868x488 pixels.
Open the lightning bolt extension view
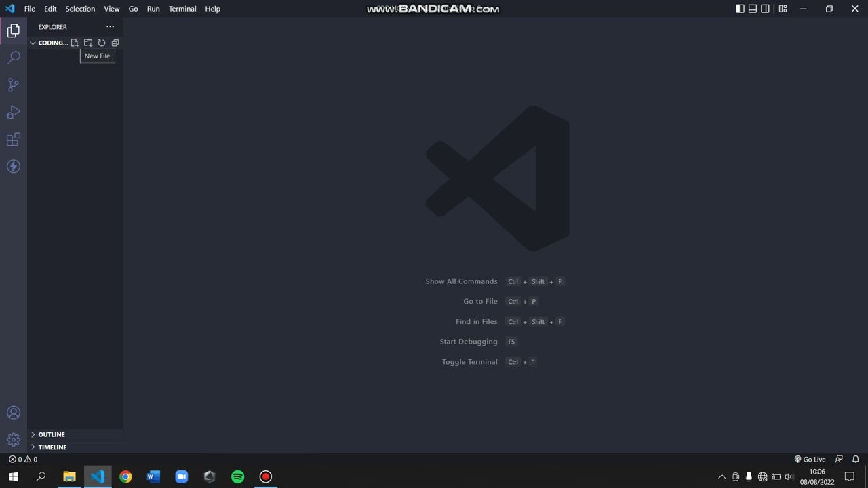[14, 166]
